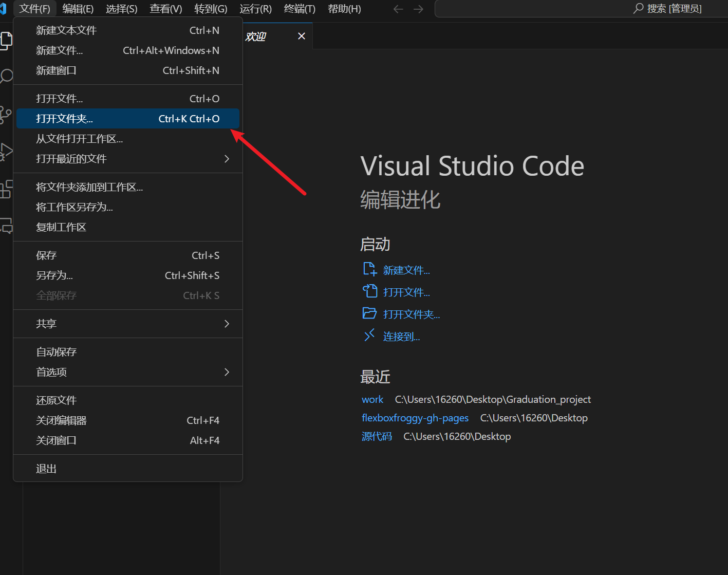Open the recent work project link
Screen dimensions: 728x575
372,399
